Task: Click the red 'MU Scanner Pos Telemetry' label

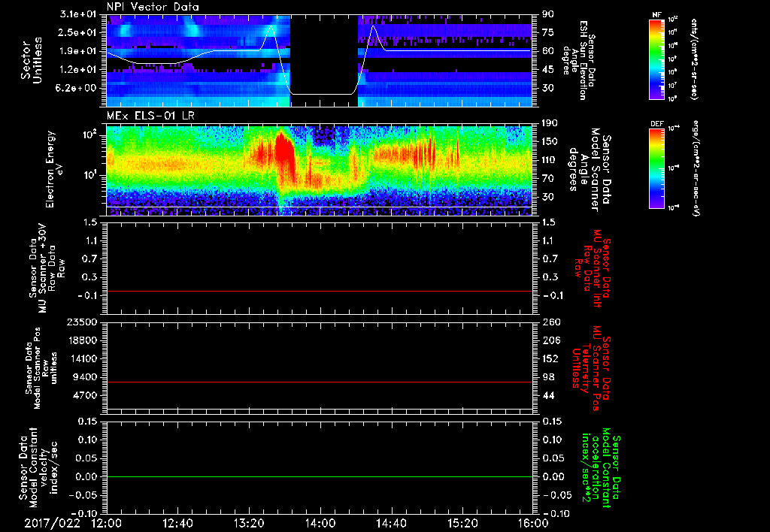Action: 591,368
